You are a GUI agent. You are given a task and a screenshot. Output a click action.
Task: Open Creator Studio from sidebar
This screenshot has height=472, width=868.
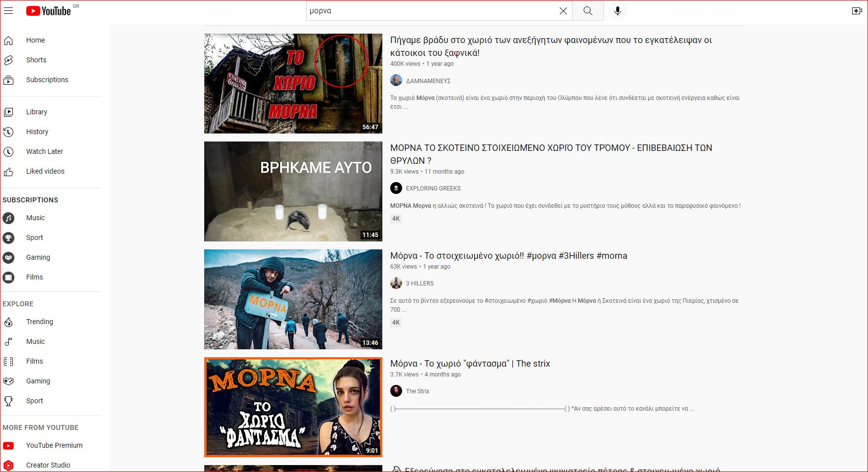coord(48,465)
